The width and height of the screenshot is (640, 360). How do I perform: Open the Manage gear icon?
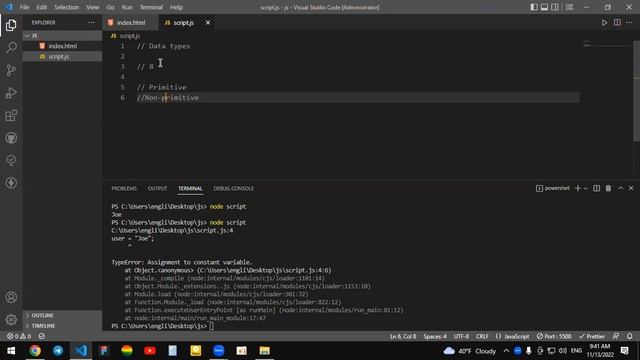click(x=11, y=320)
